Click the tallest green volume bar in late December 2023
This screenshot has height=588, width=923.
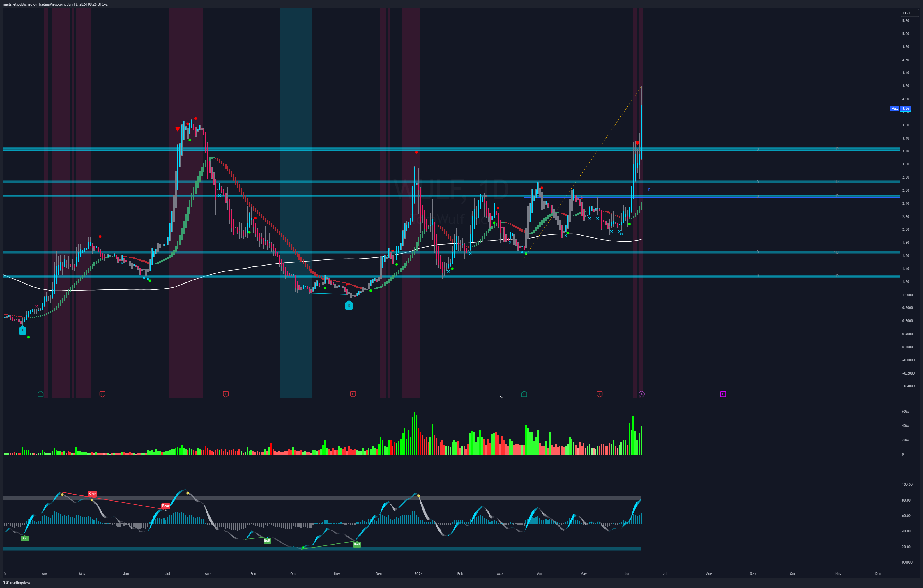click(415, 434)
